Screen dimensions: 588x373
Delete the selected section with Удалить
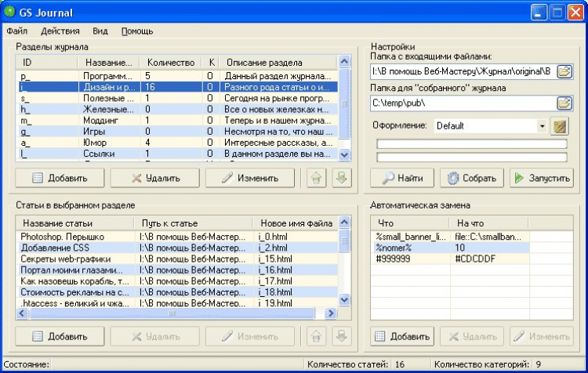tap(155, 178)
